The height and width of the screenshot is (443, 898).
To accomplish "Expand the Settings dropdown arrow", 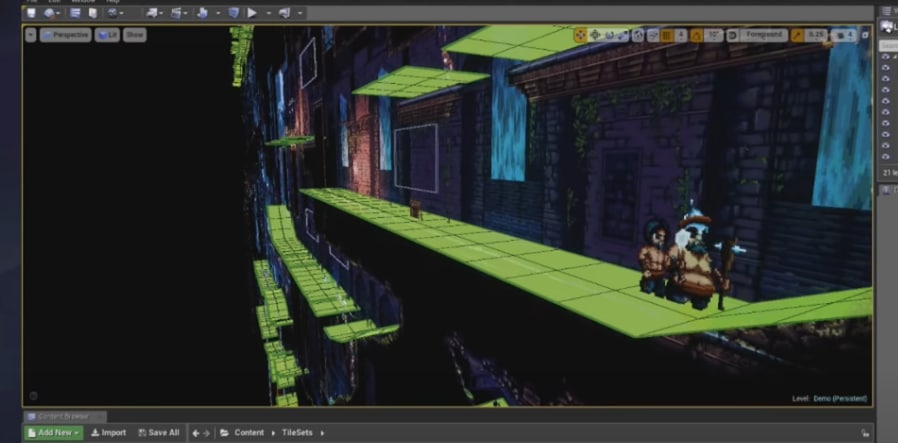I will click(x=121, y=13).
